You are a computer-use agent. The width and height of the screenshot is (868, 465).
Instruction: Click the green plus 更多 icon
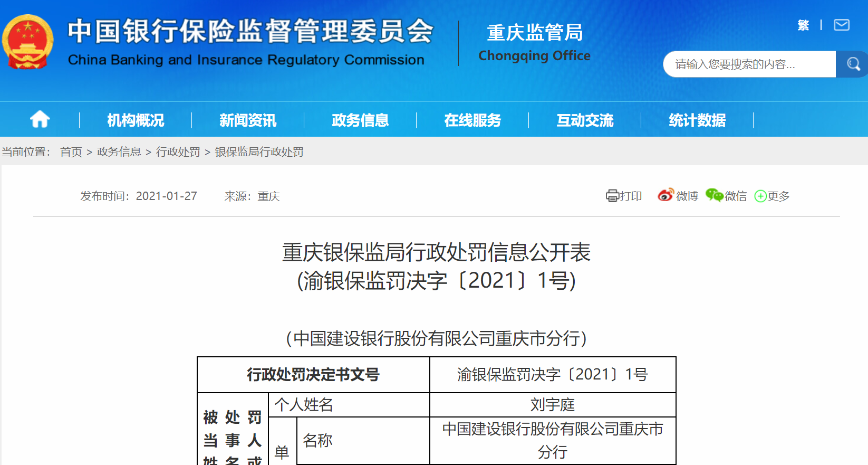coord(760,196)
